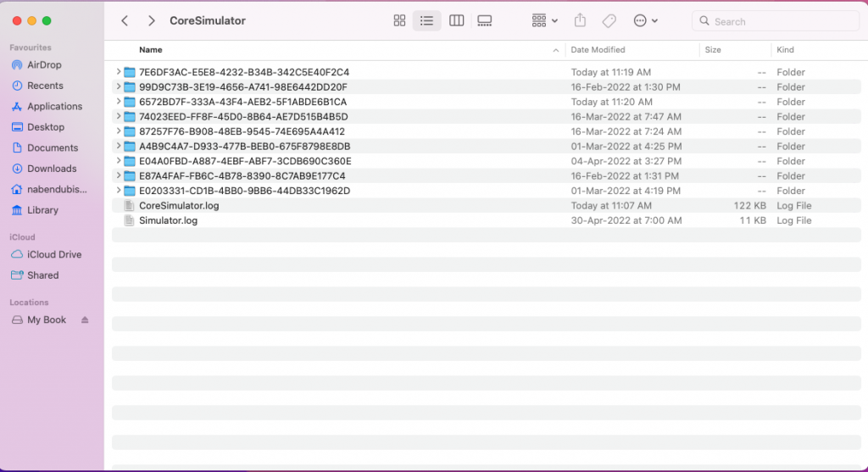Close the Finder window
Image resolution: width=868 pixels, height=472 pixels.
[x=17, y=21]
